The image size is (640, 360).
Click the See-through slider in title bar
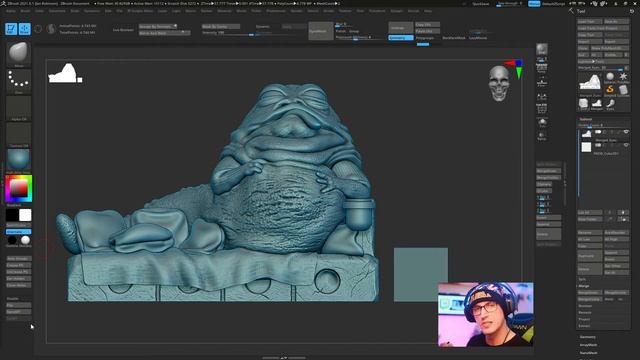[x=509, y=4]
